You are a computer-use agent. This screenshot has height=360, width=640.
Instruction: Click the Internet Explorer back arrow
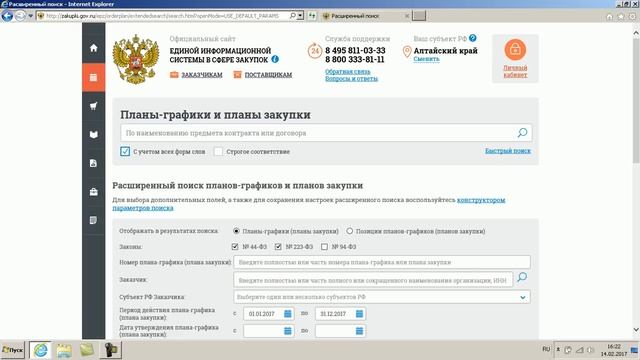(7, 16)
